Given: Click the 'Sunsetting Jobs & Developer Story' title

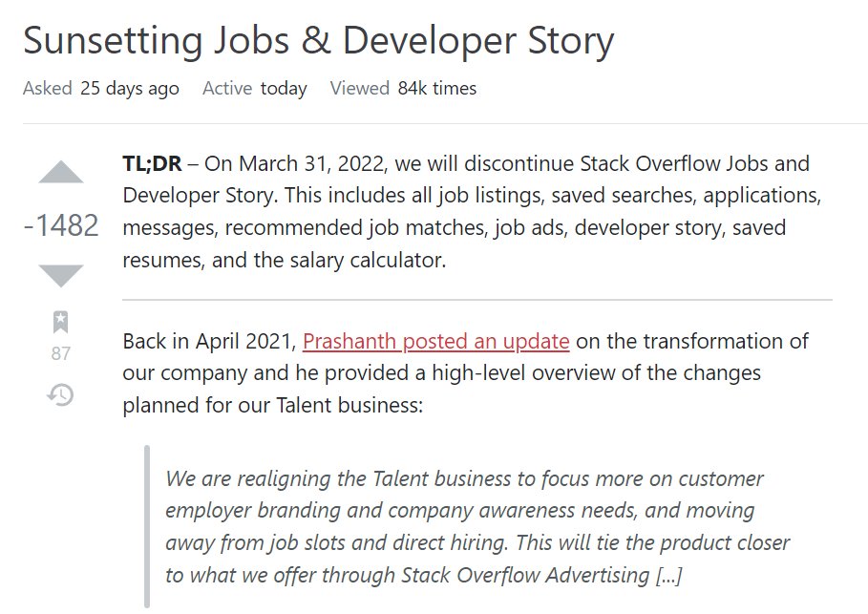Looking at the screenshot, I should pos(318,40).
